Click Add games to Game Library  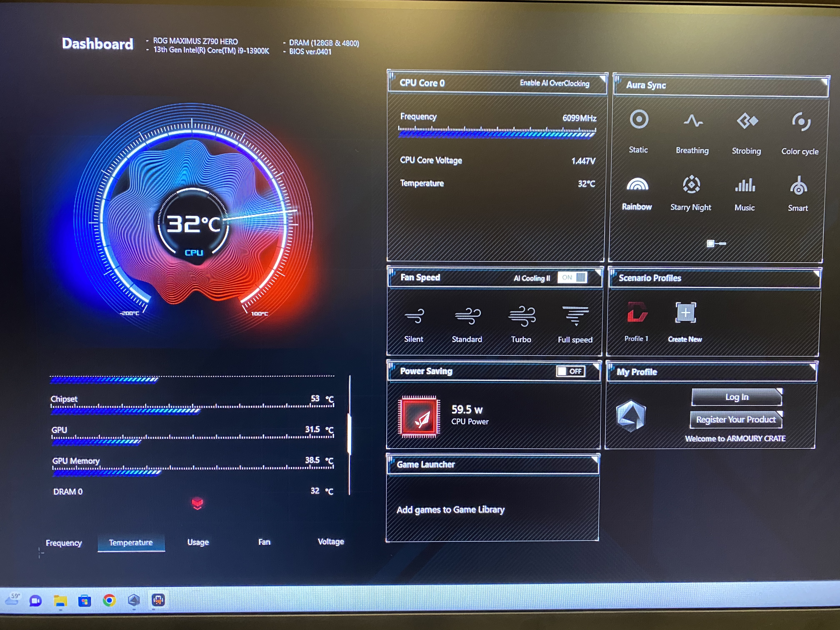450,510
